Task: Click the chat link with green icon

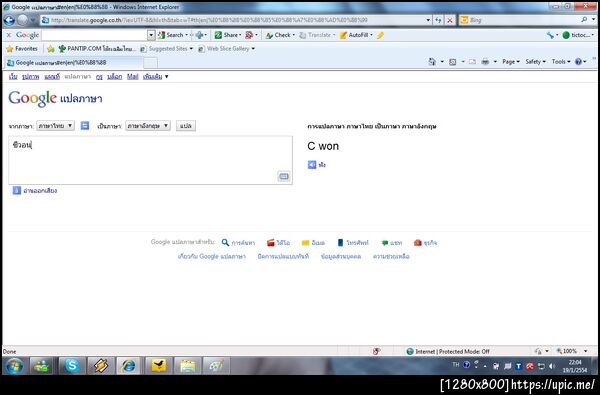Action: pyautogui.click(x=391, y=243)
